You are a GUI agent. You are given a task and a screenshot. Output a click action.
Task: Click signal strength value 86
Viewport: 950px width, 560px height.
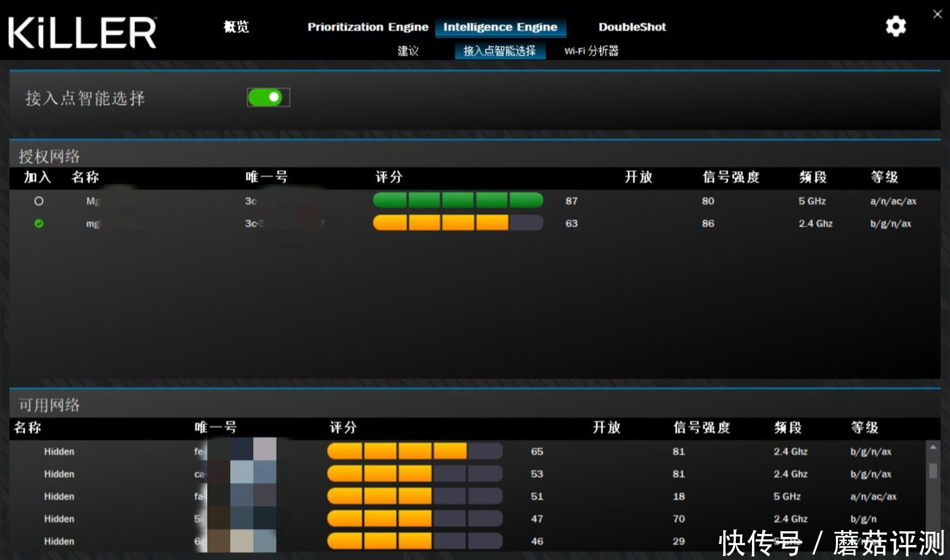tap(708, 223)
